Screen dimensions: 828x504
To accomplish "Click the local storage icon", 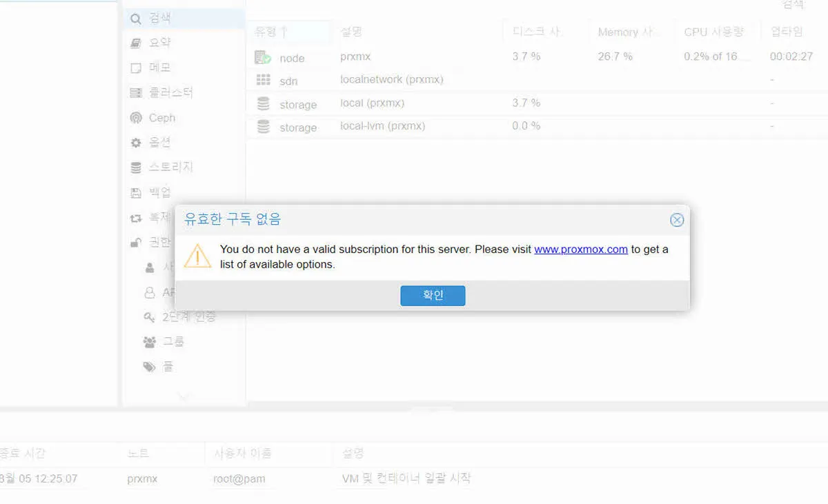I will coord(263,104).
